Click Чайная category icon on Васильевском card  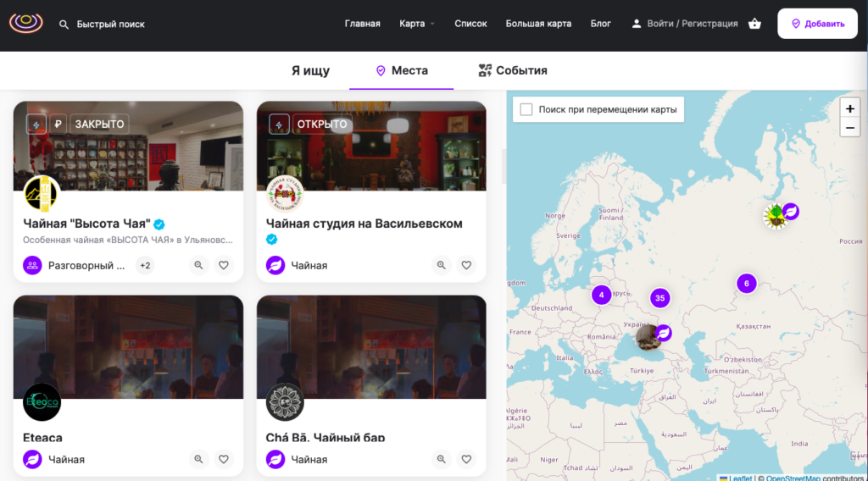point(275,265)
